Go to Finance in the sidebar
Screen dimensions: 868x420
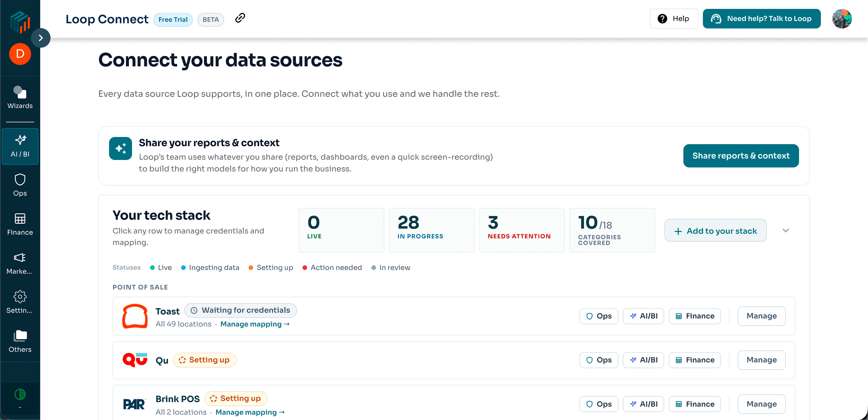20,224
